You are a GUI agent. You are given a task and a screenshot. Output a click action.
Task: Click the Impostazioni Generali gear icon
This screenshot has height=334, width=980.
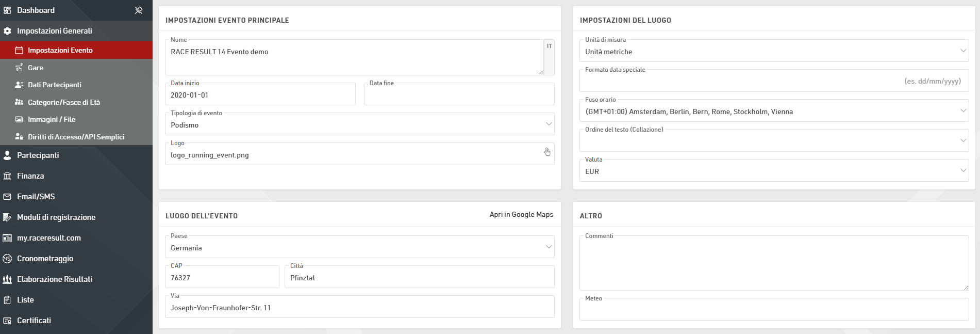(7, 31)
